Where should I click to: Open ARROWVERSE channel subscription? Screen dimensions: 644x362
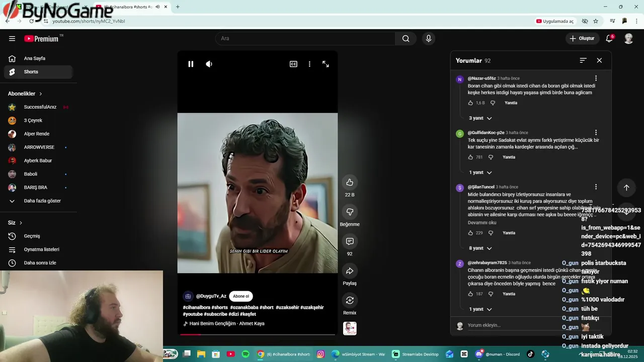coord(38,147)
